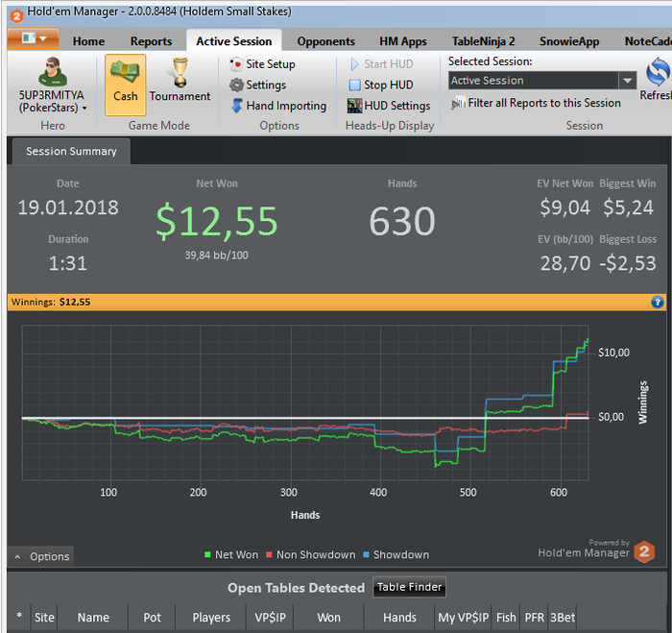
Task: Sort tables by PFR column
Action: pos(535,618)
